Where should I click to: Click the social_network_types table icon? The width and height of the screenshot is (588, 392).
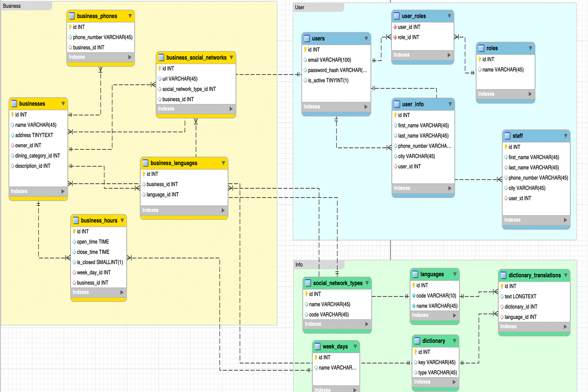pyautogui.click(x=308, y=283)
